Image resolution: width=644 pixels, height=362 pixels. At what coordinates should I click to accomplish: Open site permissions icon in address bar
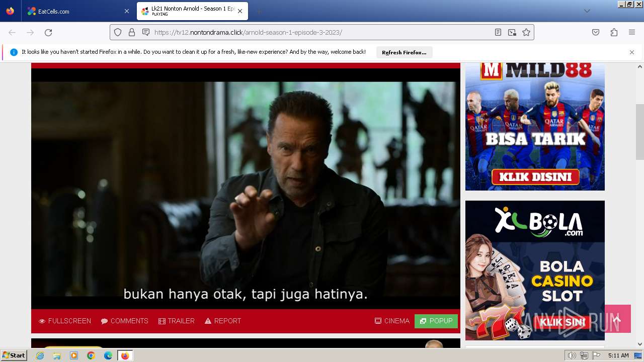[146, 32]
